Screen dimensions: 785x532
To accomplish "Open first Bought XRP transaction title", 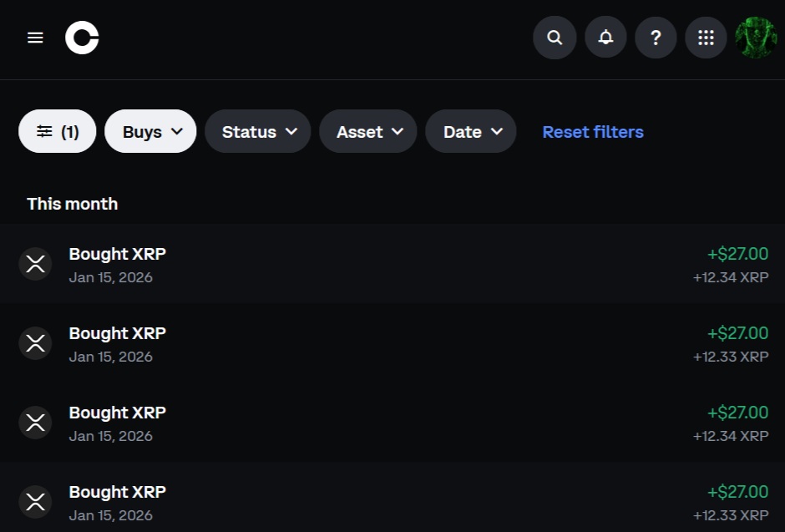I will [117, 254].
